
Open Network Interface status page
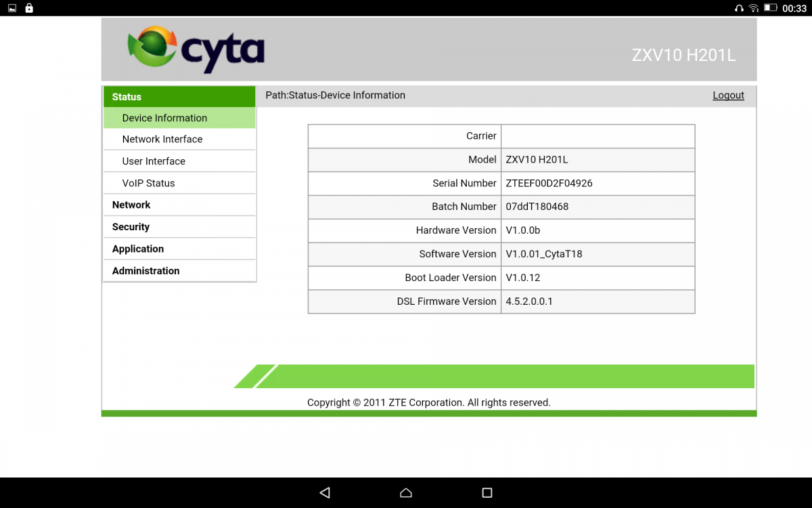[179, 140]
